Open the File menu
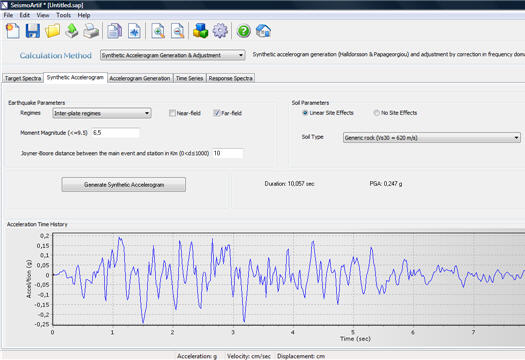 tap(8, 15)
